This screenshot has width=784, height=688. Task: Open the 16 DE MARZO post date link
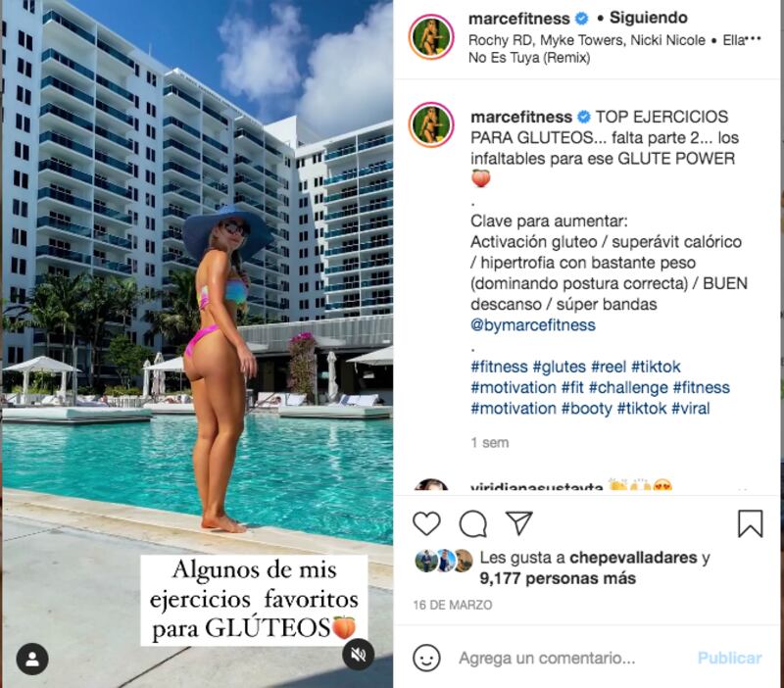pos(453,605)
